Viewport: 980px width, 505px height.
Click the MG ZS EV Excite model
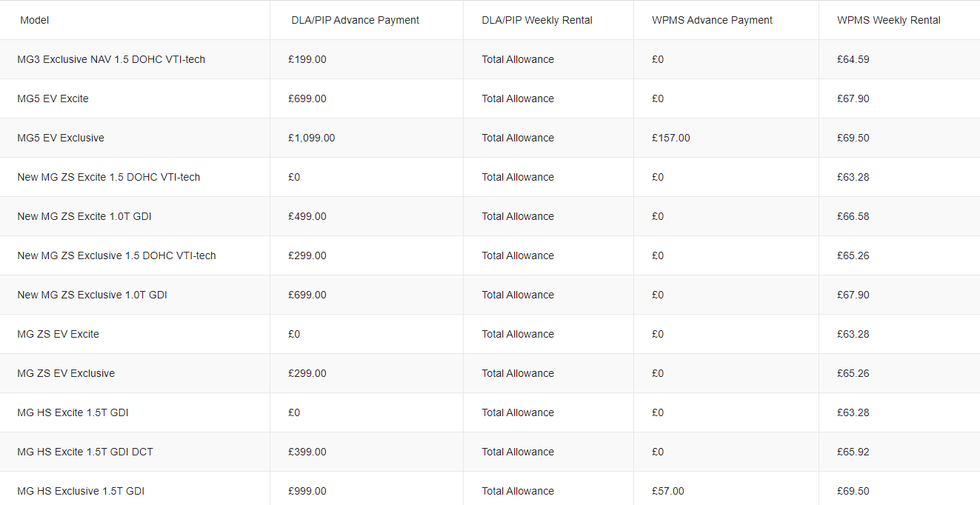click(58, 334)
